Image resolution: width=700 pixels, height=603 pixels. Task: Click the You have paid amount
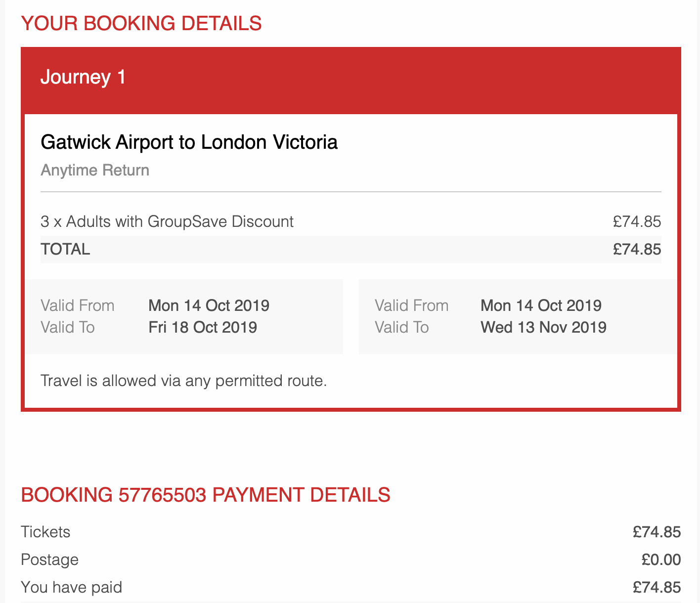[656, 587]
